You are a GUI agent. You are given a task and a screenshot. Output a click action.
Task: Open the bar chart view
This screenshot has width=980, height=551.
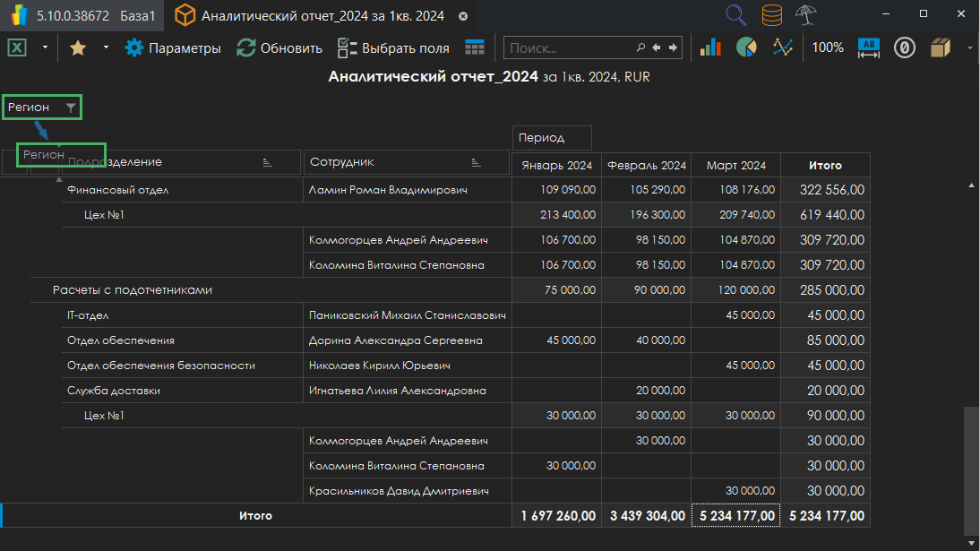point(710,48)
